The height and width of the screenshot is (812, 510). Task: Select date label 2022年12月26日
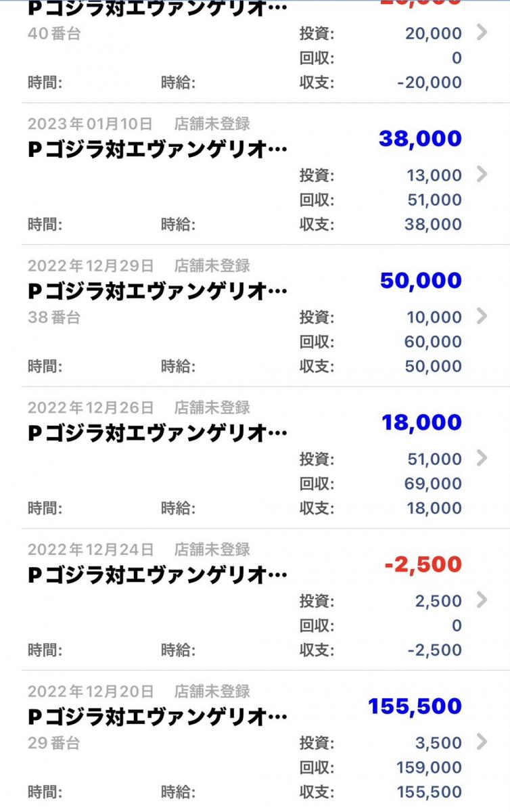(x=91, y=408)
